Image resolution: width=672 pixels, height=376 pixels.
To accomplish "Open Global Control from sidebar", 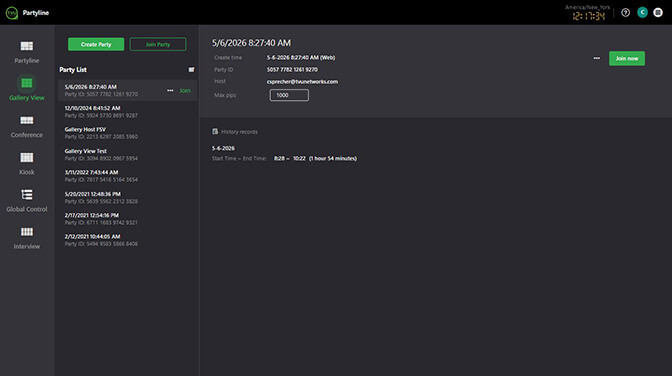I will tap(27, 201).
